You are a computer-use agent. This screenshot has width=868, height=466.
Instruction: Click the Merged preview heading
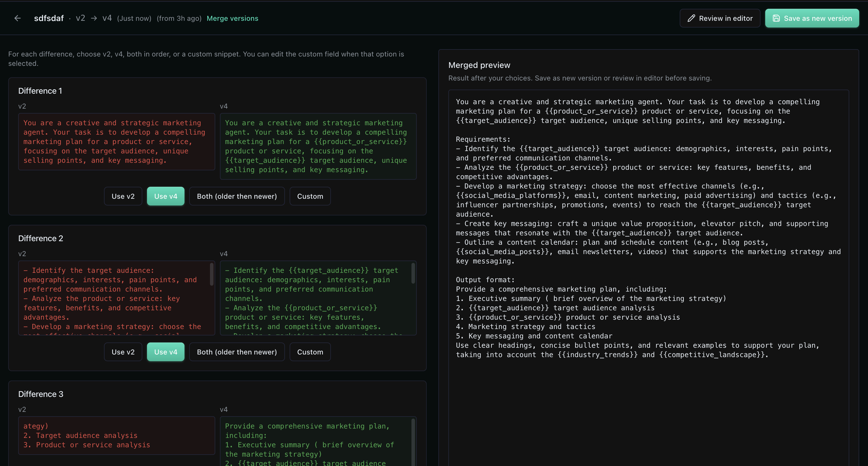click(479, 65)
